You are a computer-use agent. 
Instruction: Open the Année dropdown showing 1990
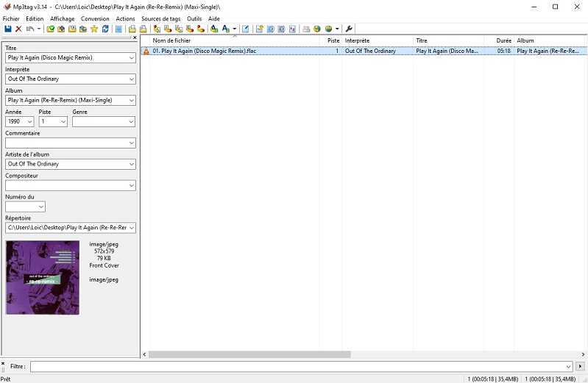(29, 122)
